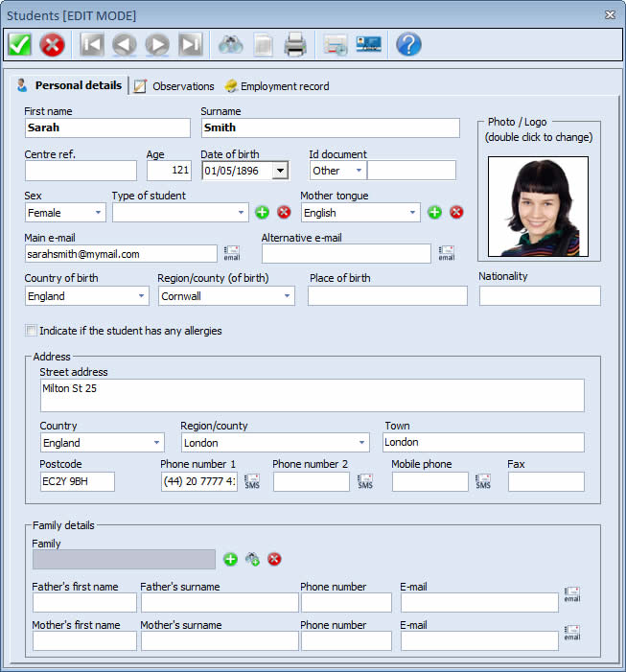
Task: Click the Street address text box
Action: [x=313, y=395]
